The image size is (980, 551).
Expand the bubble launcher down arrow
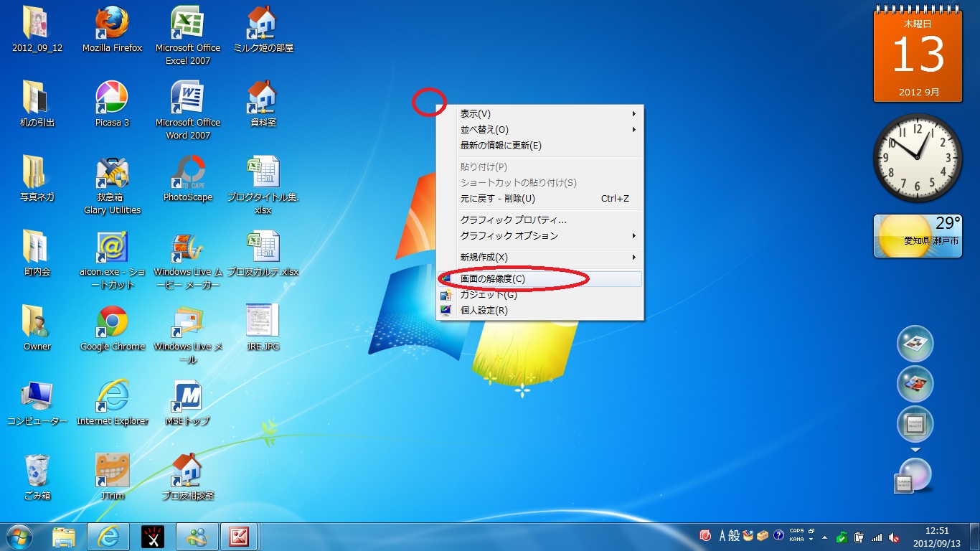click(915, 451)
